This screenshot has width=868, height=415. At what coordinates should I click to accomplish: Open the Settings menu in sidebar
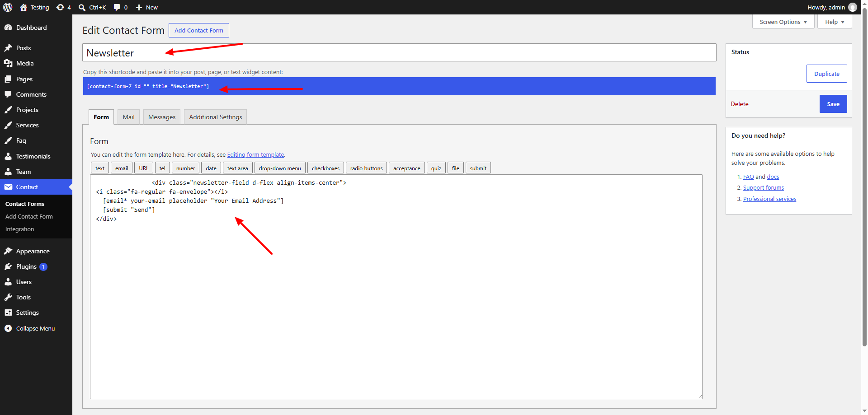(36, 312)
